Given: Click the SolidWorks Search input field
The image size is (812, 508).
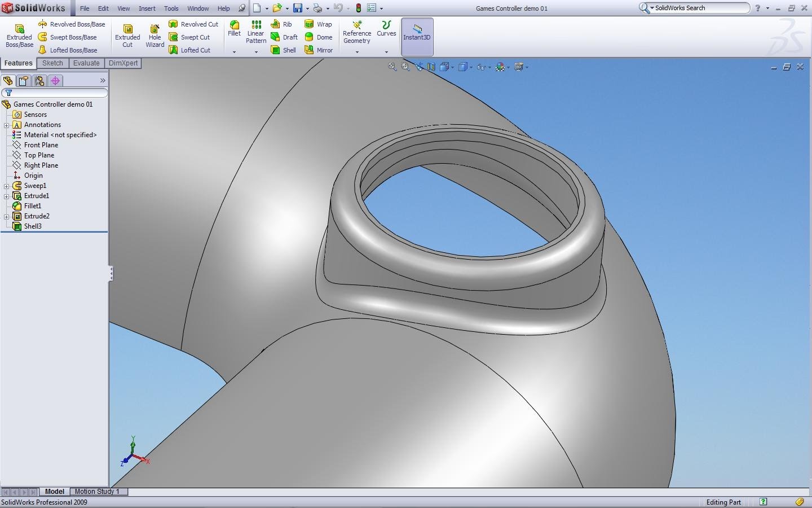Looking at the screenshot, I should click(x=700, y=8).
